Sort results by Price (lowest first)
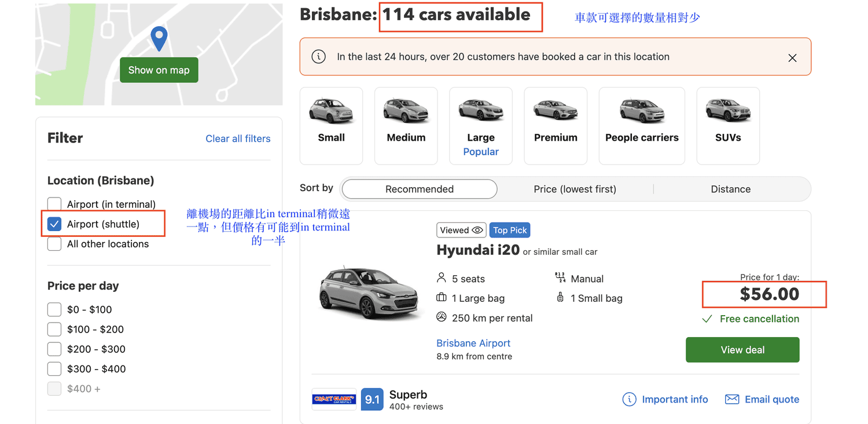Viewport: 868px width, 424px height. (x=575, y=189)
